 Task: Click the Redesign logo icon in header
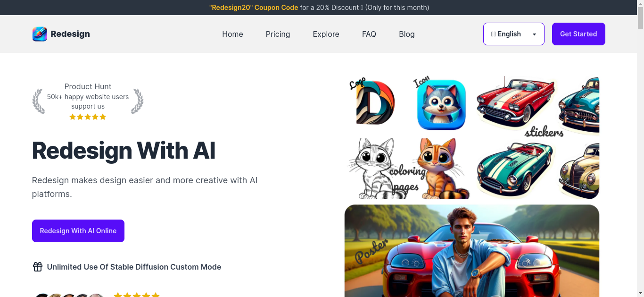[40, 34]
